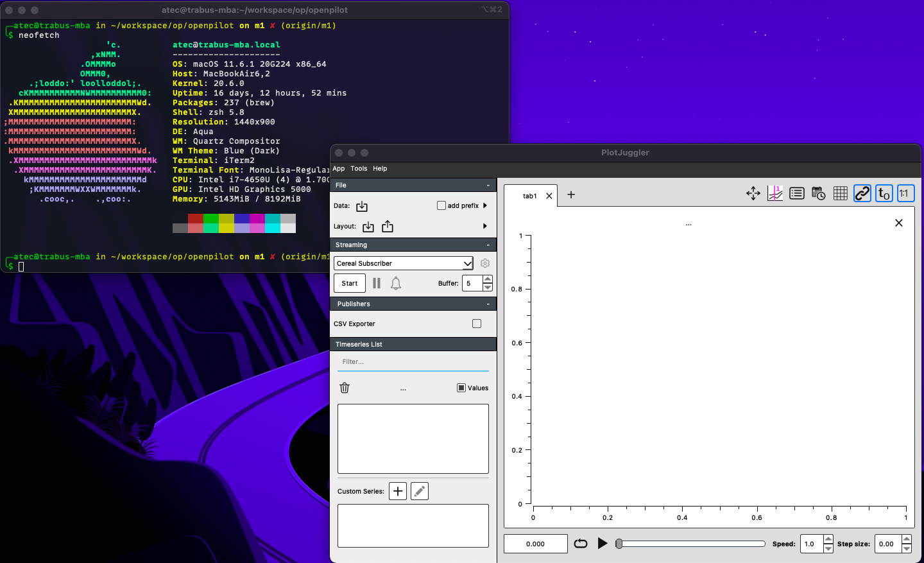Disable the link axes chain icon
The image size is (924, 563).
point(862,193)
